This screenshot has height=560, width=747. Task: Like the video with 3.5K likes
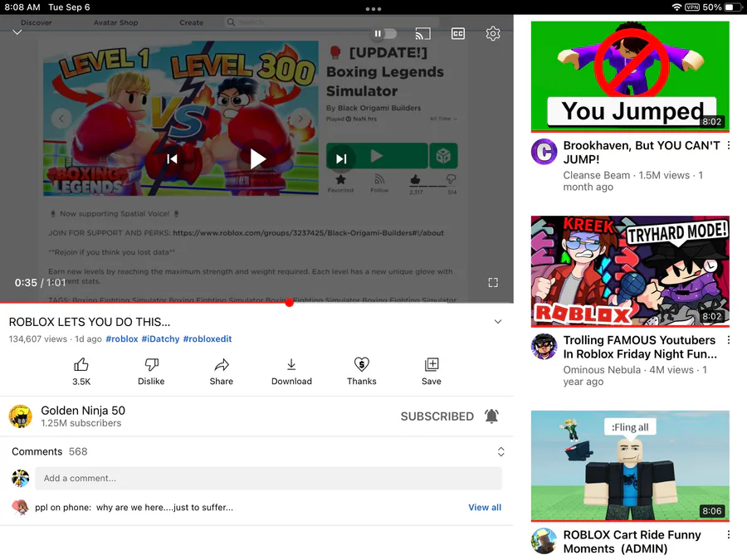(x=81, y=372)
